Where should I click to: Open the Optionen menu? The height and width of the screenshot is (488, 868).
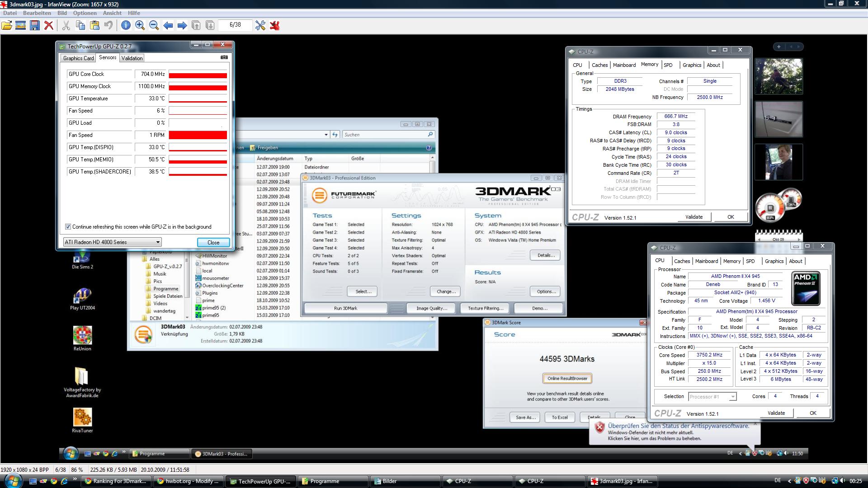point(85,13)
